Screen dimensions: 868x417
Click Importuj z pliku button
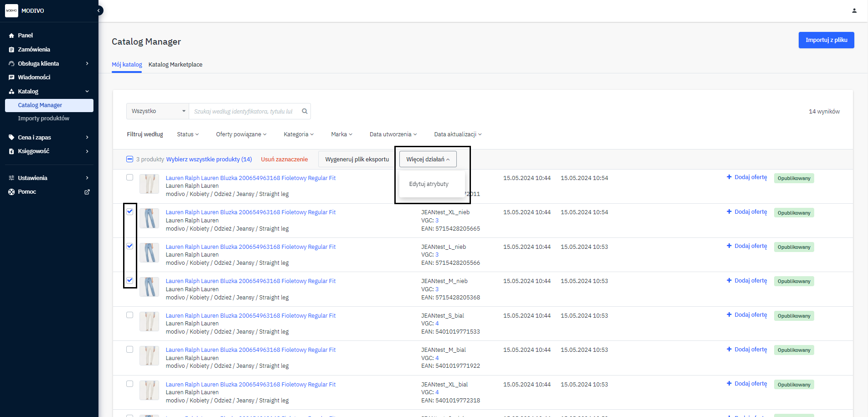826,40
